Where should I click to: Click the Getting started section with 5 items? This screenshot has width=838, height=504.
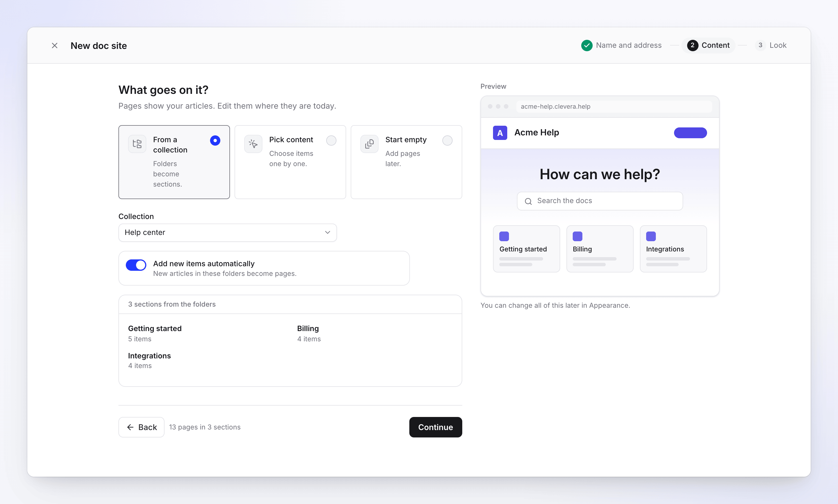pos(155,334)
